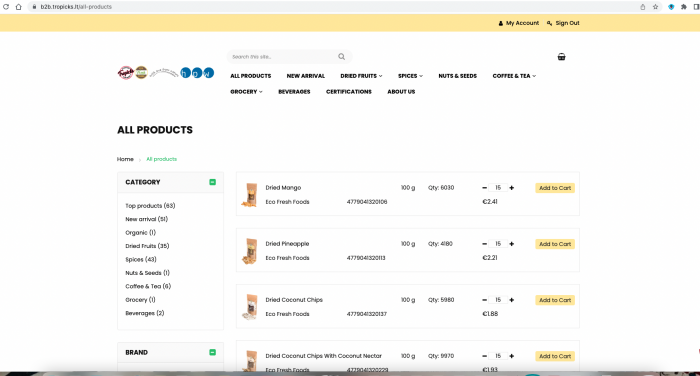Open Dried Coconut Chips product name
This screenshot has width=700, height=376.
[x=294, y=300]
